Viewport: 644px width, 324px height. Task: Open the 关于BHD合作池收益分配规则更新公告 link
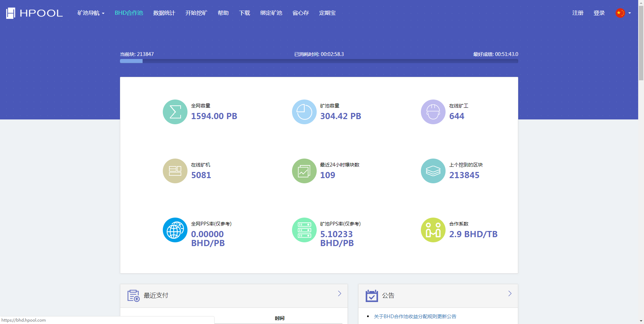[x=415, y=316]
